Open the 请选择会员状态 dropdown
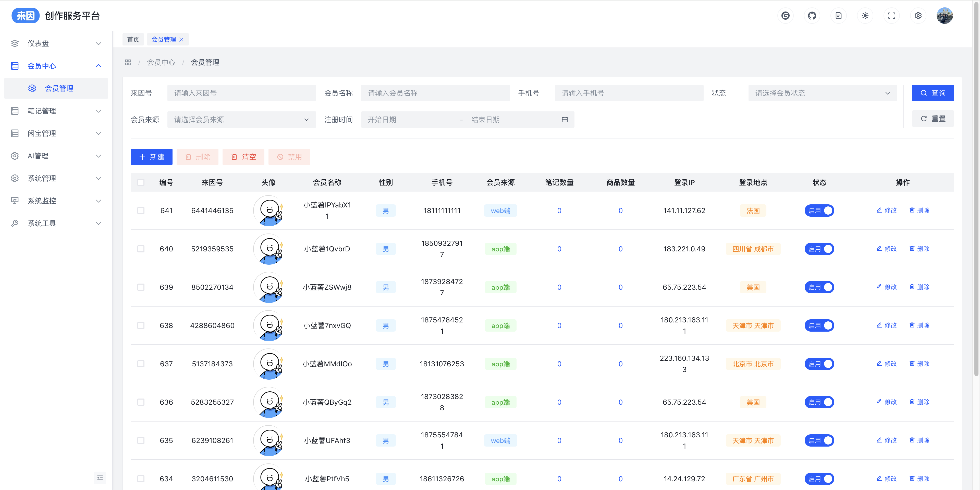 [x=822, y=93]
